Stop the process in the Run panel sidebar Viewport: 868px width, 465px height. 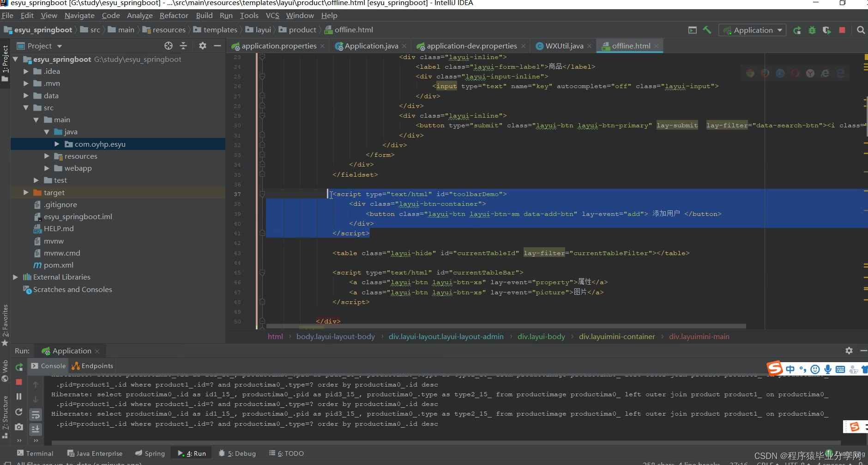19,382
